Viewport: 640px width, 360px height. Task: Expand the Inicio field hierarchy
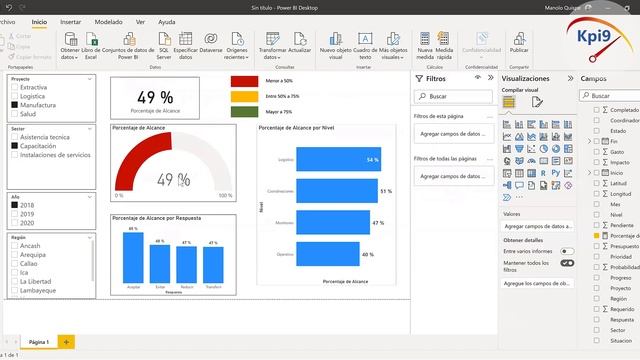589,173
